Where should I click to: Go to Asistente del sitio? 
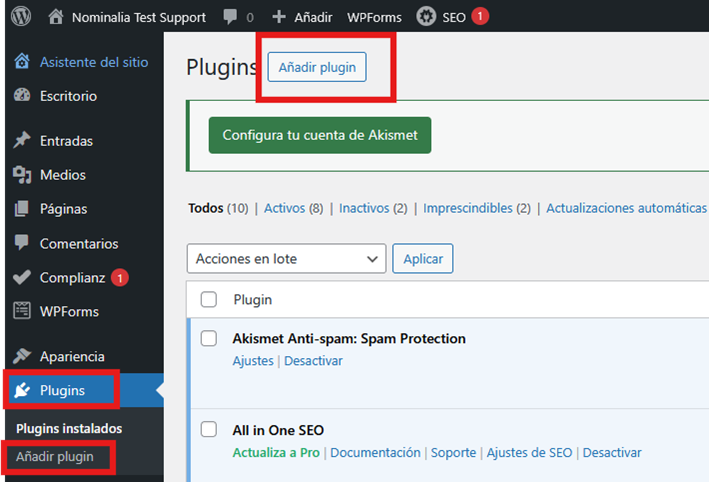(x=94, y=62)
